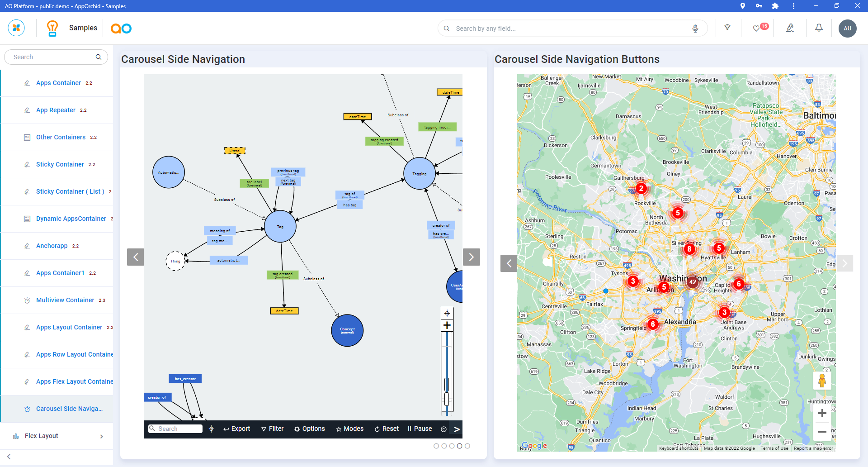This screenshot has width=868, height=467.
Task: Click the map zoom in plus button
Action: click(822, 413)
